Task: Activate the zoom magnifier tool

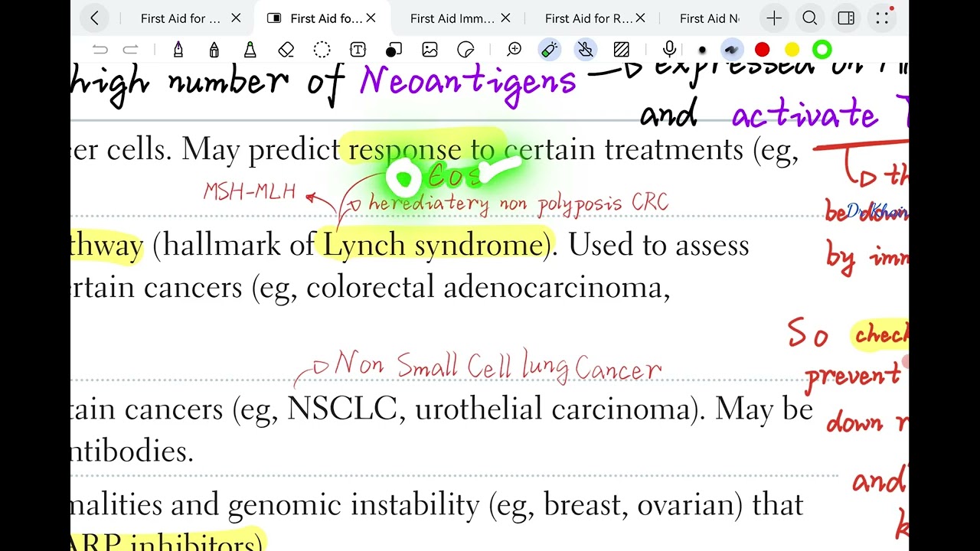Action: 514,50
